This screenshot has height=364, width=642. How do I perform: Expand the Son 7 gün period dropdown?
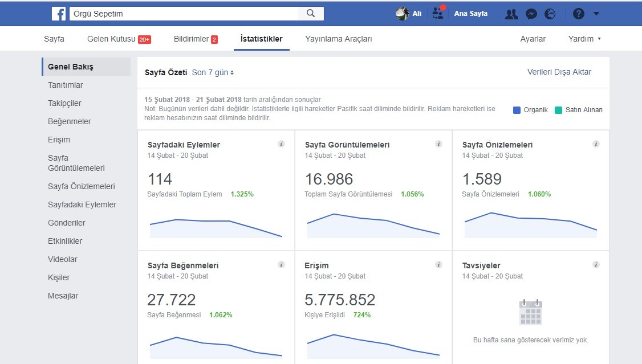tap(213, 72)
